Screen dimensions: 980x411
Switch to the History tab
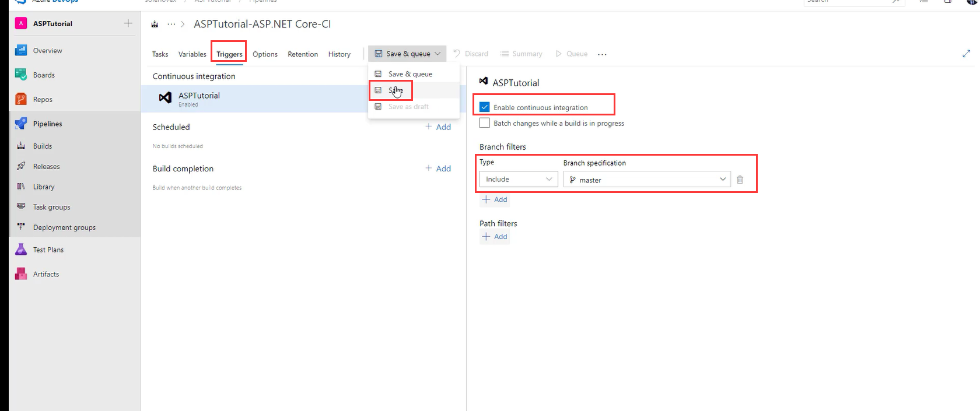pyautogui.click(x=339, y=54)
